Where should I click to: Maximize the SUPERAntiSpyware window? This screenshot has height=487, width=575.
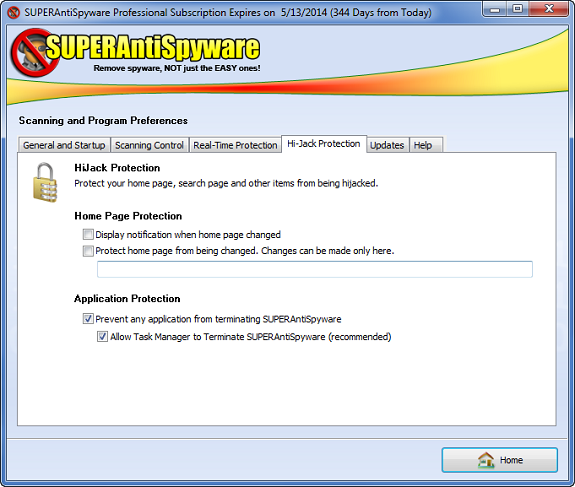point(518,9)
